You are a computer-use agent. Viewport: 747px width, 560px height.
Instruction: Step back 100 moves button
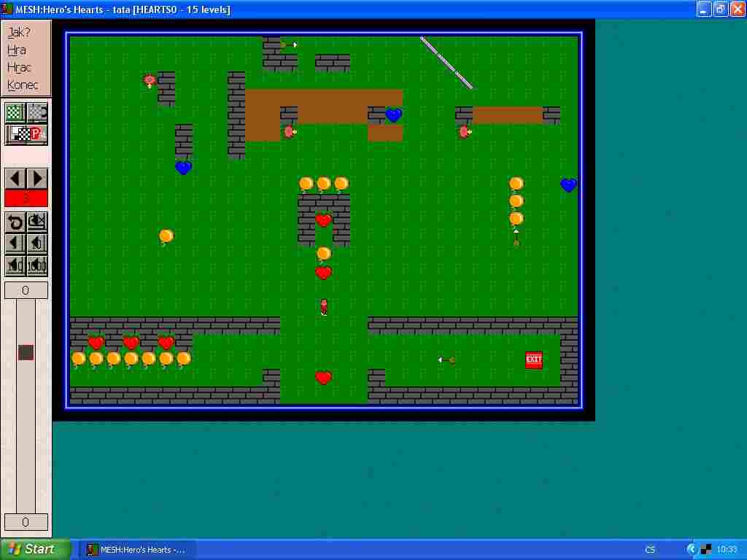pyautogui.click(x=15, y=265)
